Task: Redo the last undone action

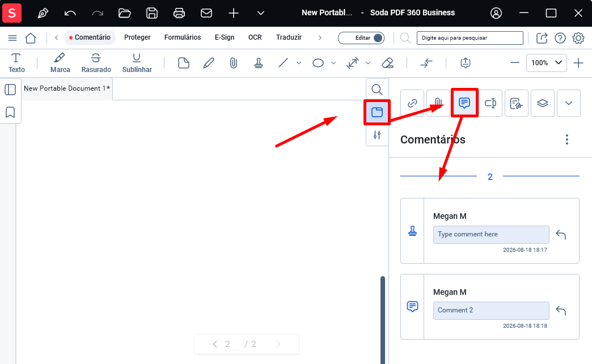Action: [98, 13]
